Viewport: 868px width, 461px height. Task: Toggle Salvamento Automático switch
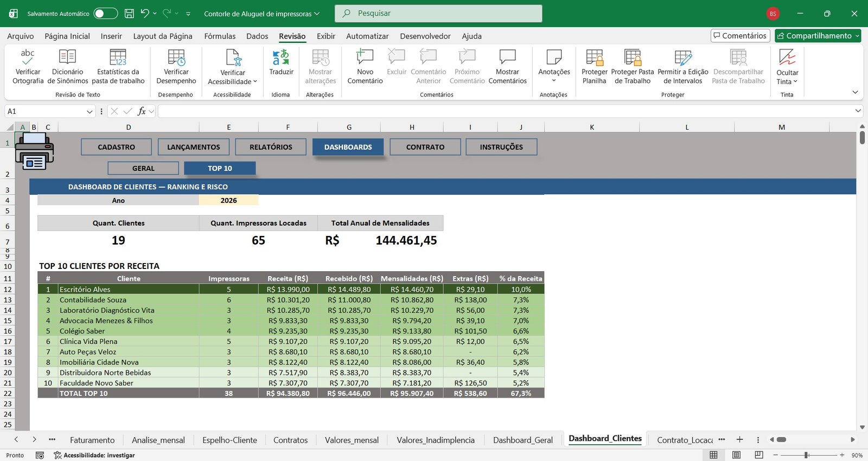click(x=105, y=14)
